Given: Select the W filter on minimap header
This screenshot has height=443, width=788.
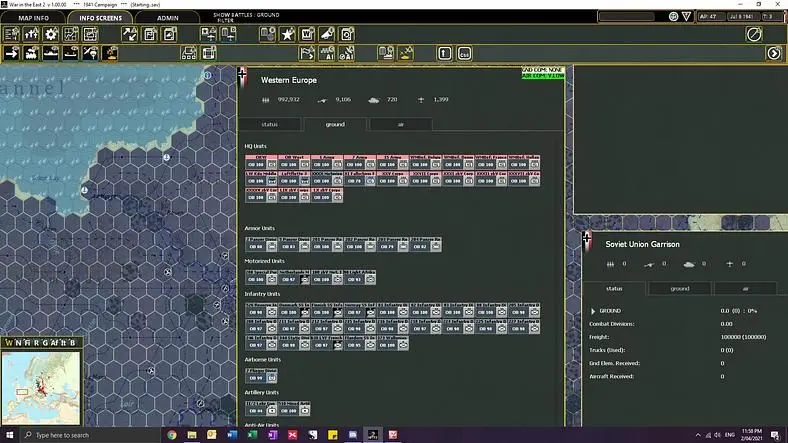Looking at the screenshot, I should tap(9, 343).
